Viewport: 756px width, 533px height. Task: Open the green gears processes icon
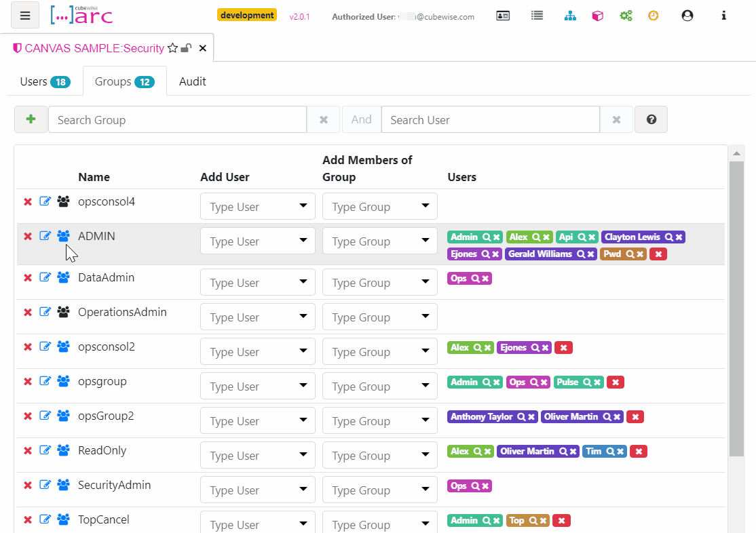tap(626, 16)
